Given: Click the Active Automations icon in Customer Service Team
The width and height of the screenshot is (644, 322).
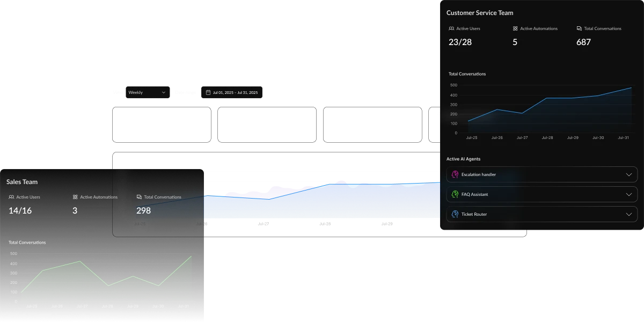Looking at the screenshot, I should [515, 28].
